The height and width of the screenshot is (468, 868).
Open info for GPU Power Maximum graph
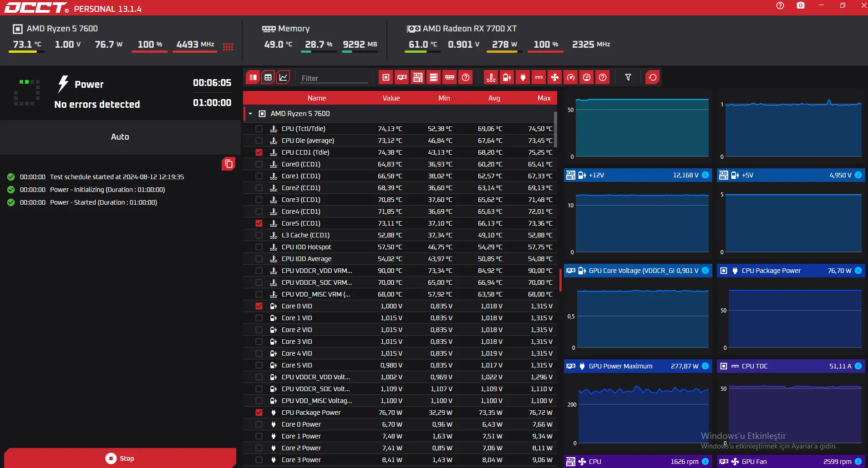705,366
